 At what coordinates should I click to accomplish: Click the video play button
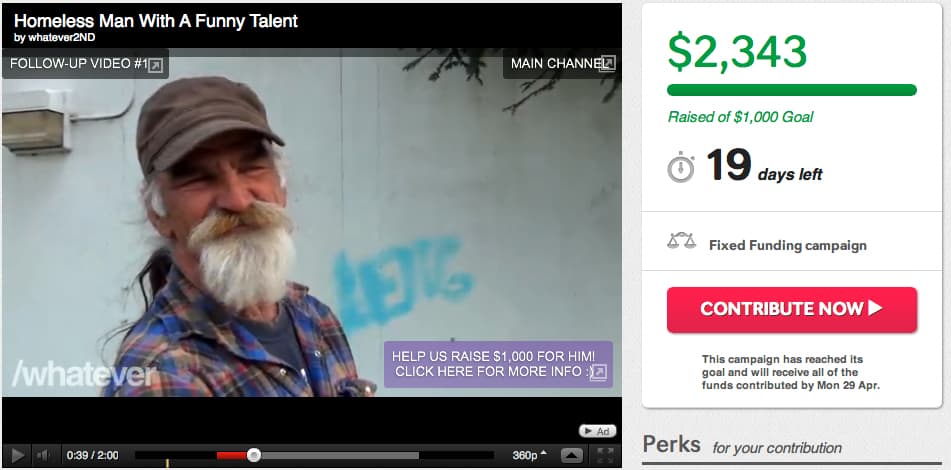pyautogui.click(x=18, y=455)
